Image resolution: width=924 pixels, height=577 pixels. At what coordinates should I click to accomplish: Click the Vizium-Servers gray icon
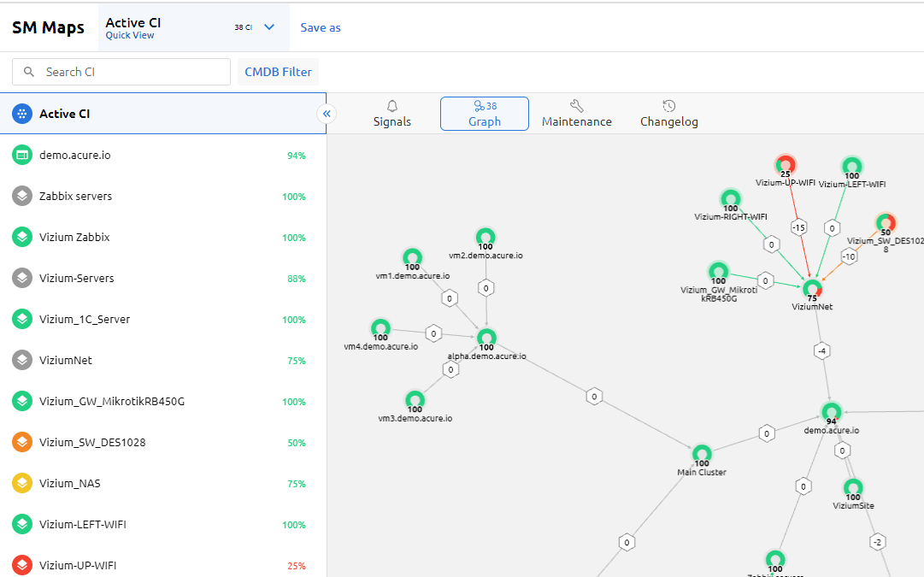coord(22,278)
